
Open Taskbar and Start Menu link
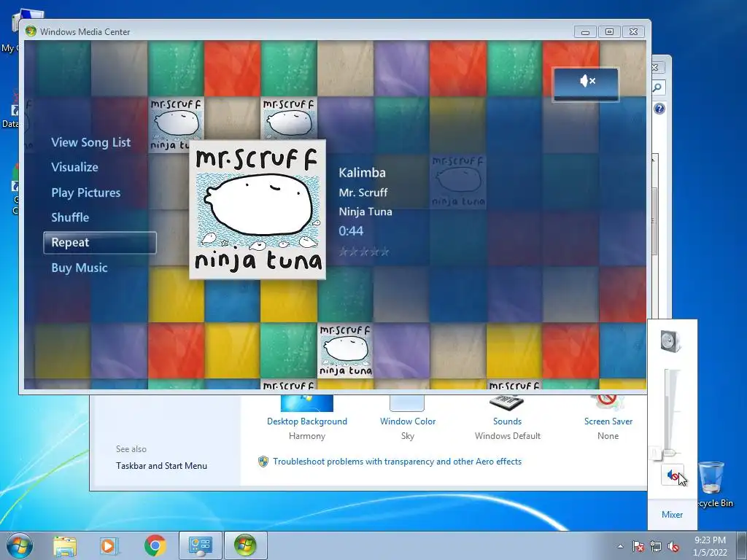pyautogui.click(x=161, y=466)
